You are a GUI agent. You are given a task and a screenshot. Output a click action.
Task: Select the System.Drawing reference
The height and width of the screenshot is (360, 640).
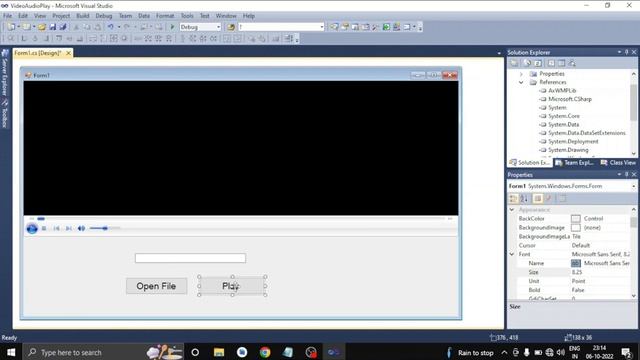568,150
